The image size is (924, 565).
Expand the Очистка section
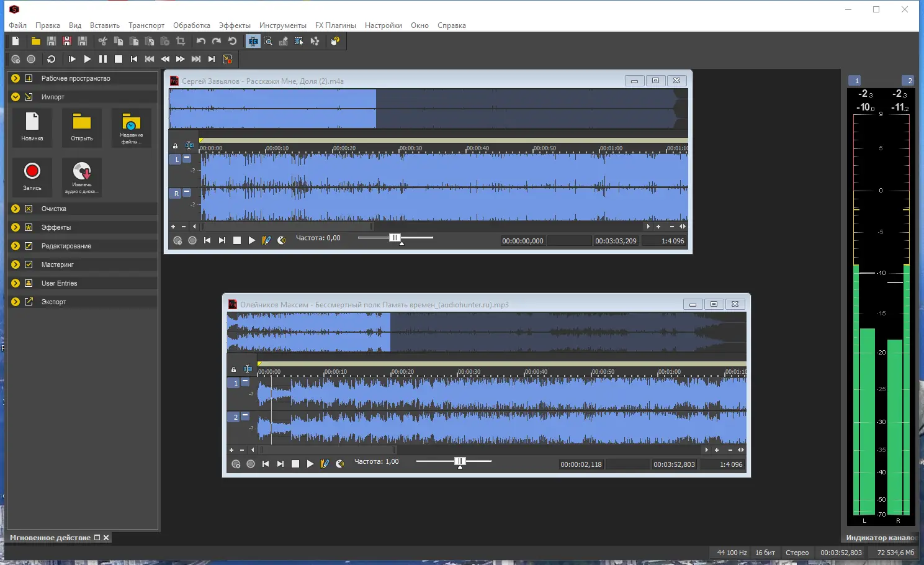pyautogui.click(x=16, y=209)
